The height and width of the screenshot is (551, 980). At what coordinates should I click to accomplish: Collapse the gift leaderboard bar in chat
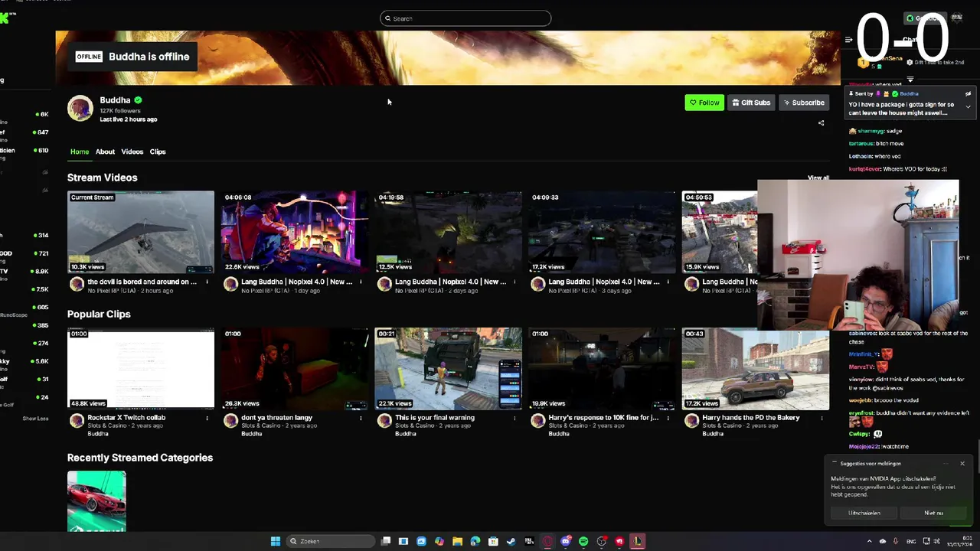click(910, 79)
